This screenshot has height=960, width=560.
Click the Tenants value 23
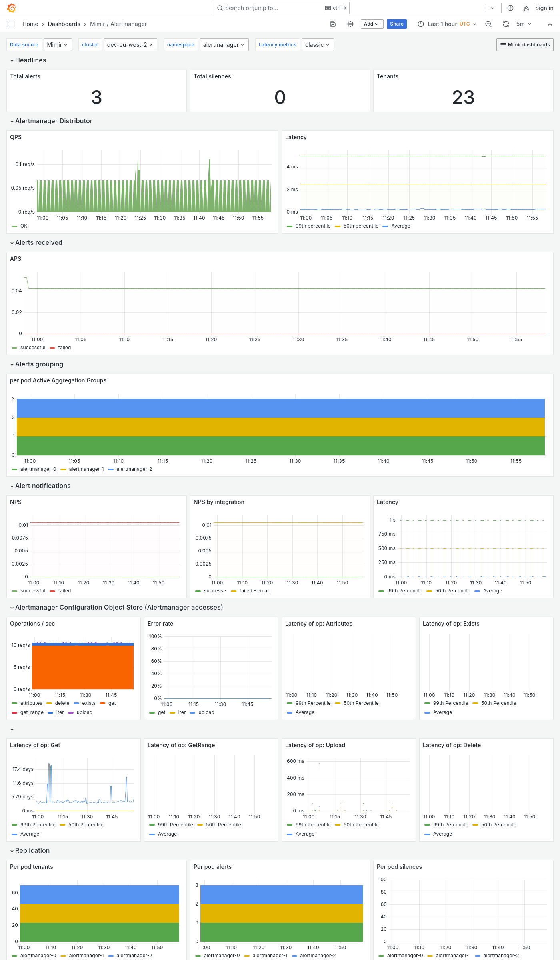tap(463, 97)
